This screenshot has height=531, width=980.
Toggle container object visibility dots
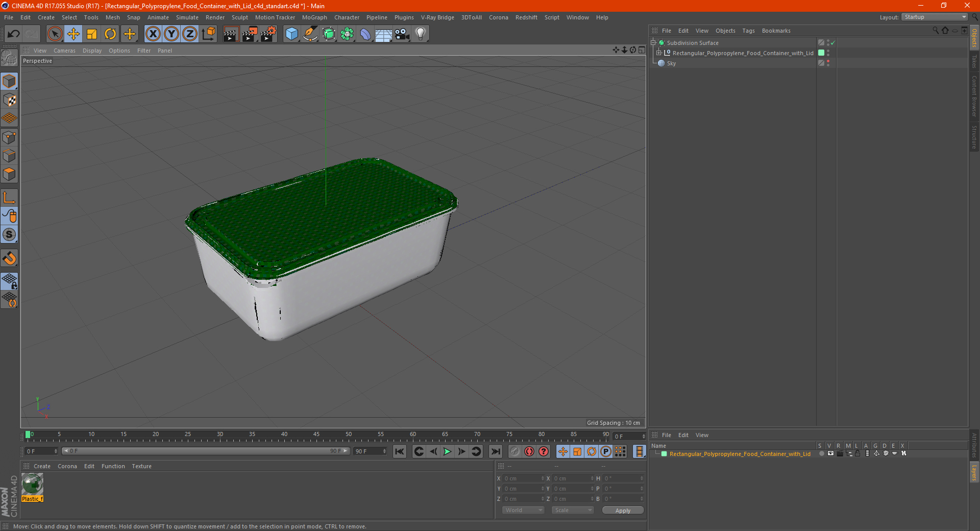click(828, 53)
